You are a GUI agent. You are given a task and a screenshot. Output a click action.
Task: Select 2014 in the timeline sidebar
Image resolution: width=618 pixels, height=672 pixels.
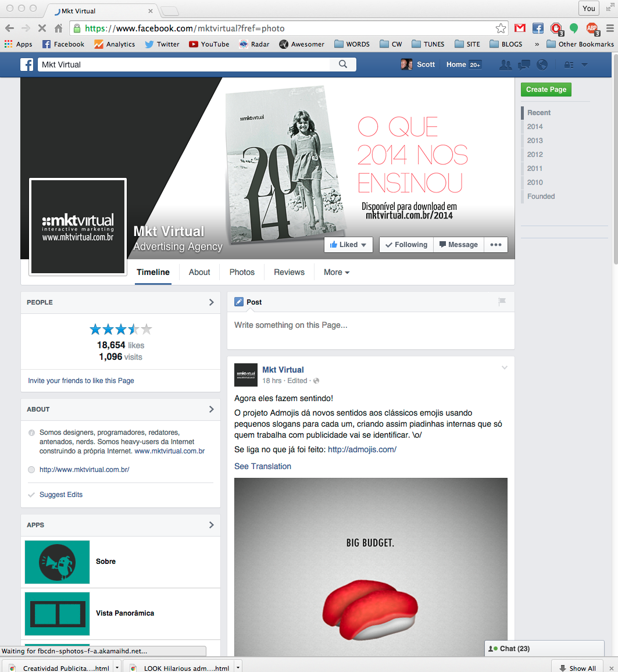click(535, 126)
